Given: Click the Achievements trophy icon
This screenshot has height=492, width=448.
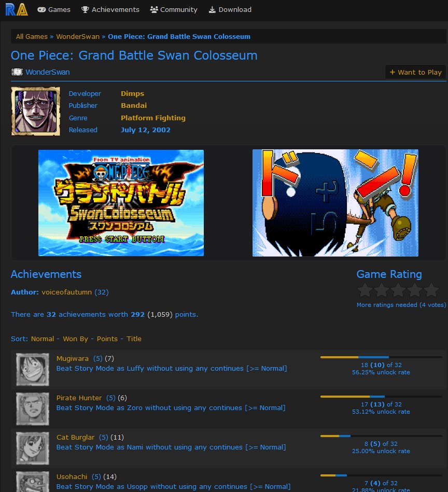Looking at the screenshot, I should point(85,10).
